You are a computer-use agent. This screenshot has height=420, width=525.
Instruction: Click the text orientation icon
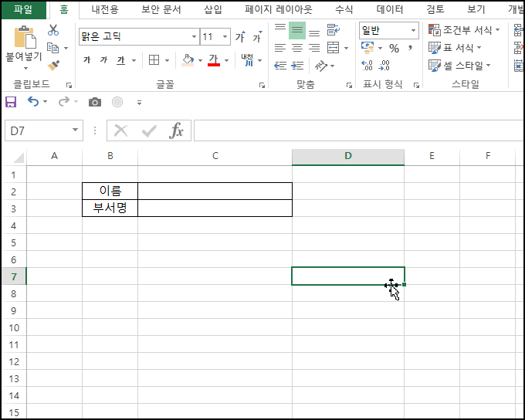[x=321, y=66]
